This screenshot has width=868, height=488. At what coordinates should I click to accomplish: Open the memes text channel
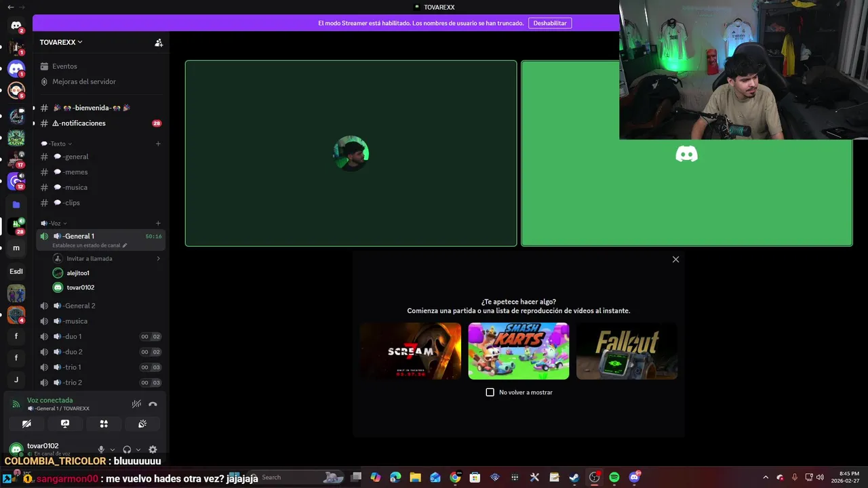(100, 172)
